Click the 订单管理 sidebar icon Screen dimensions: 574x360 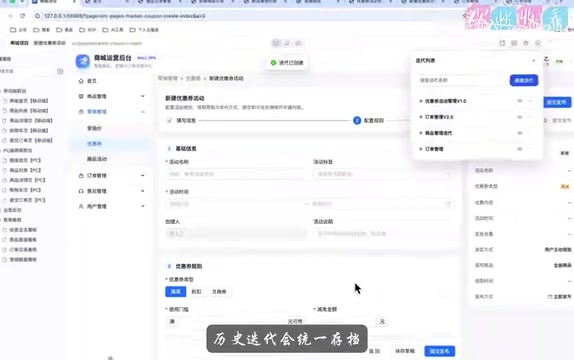coord(81,176)
